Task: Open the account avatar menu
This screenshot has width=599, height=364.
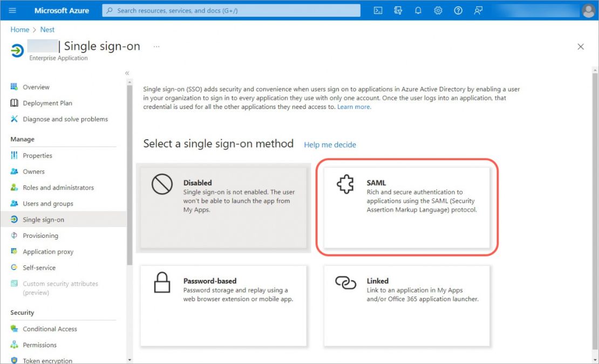Action: pyautogui.click(x=588, y=10)
